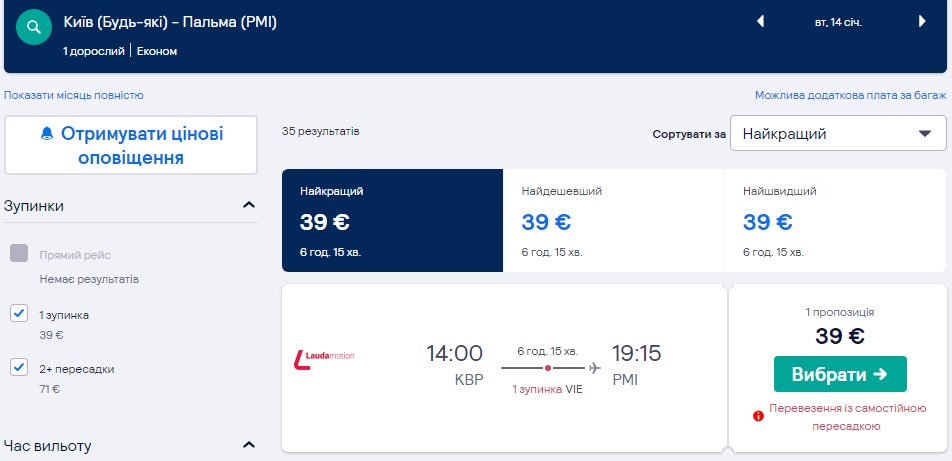Click the green Вибрати button
952x461 pixels.
840,374
